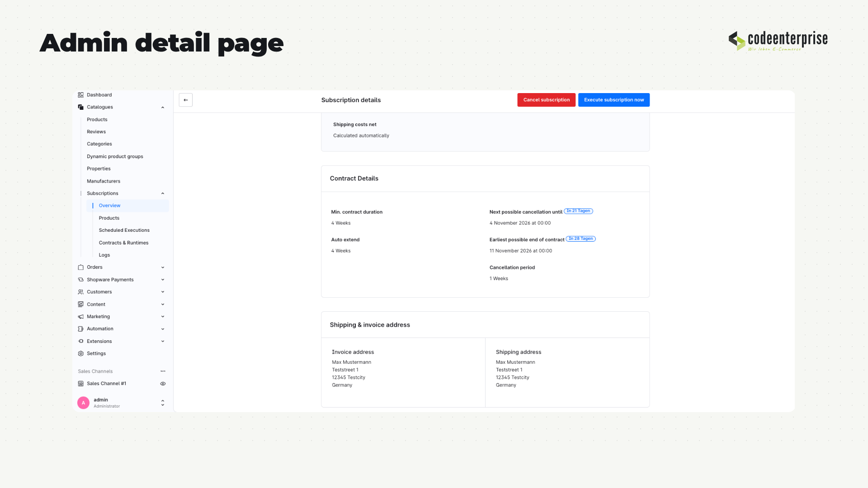Viewport: 868px width, 488px height.
Task: Open Properties in the Catalogues menu
Action: click(x=99, y=169)
